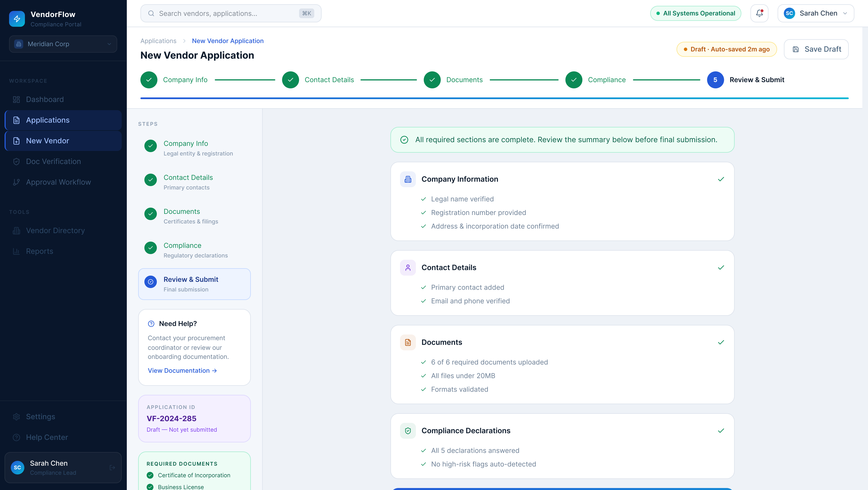868x490 pixels.
Task: Click the VF-2024-285 application ID
Action: [x=171, y=418]
